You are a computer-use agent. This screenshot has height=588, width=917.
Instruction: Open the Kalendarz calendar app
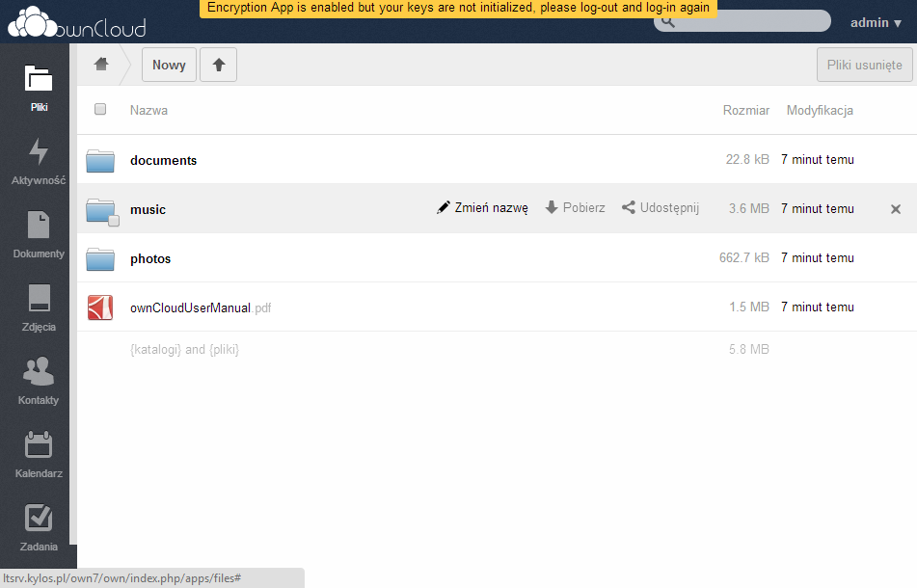(39, 454)
